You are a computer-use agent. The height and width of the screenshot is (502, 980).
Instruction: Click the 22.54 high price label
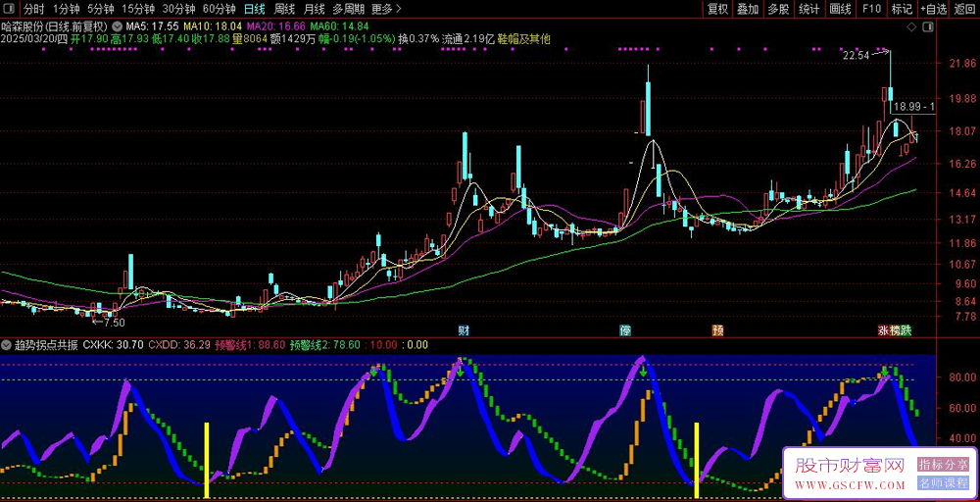coord(856,55)
